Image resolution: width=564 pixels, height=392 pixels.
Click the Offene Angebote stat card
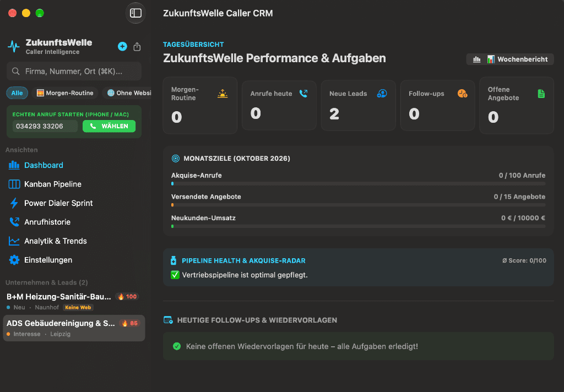point(517,105)
